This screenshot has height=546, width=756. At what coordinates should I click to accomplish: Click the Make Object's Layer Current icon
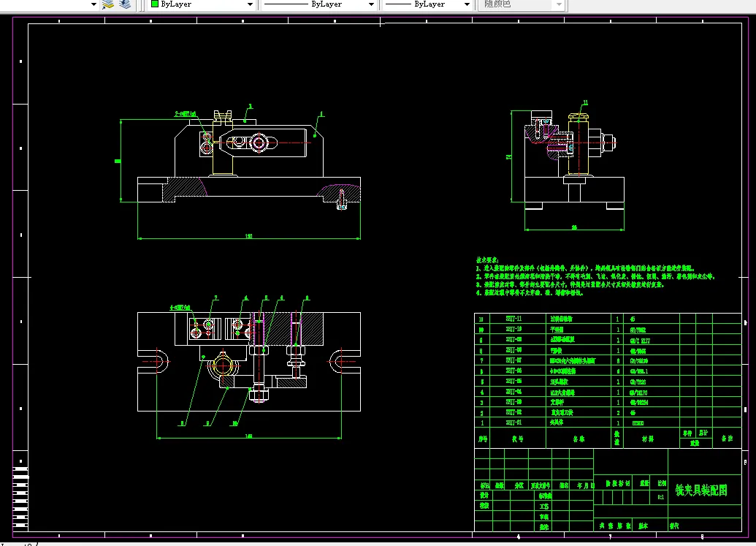pos(108,4)
